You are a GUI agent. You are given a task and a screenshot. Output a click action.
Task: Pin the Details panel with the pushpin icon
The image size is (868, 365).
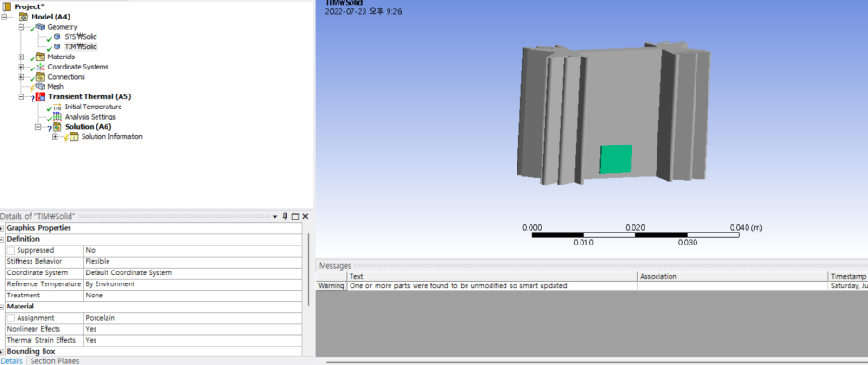[285, 216]
